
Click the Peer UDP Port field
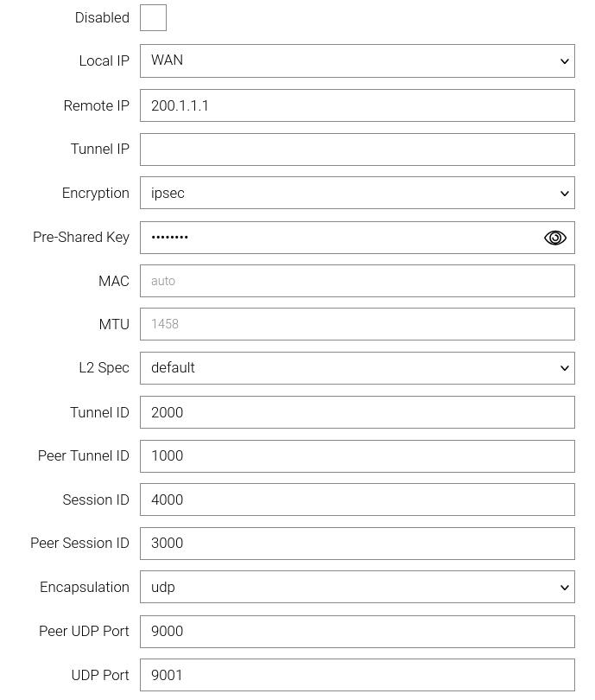(x=357, y=632)
